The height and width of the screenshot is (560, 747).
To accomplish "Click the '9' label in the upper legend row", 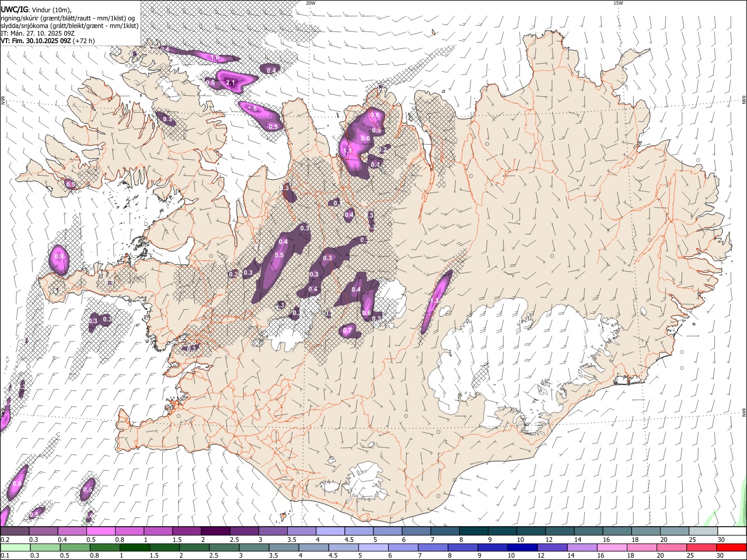I will [x=489, y=540].
